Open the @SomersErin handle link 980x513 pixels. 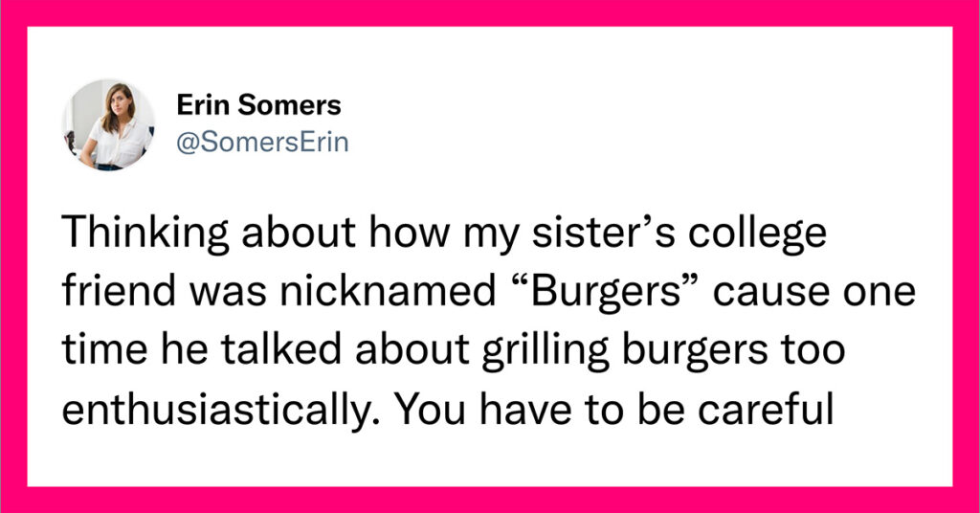coord(262,143)
